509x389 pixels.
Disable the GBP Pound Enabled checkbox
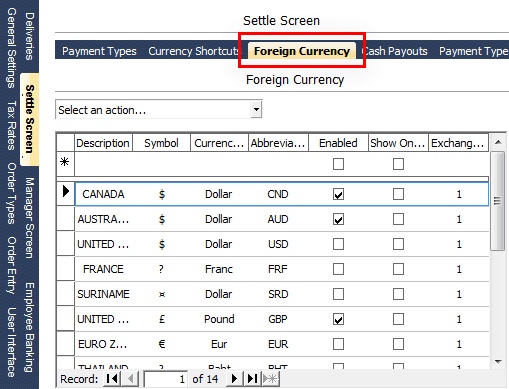coord(338,319)
